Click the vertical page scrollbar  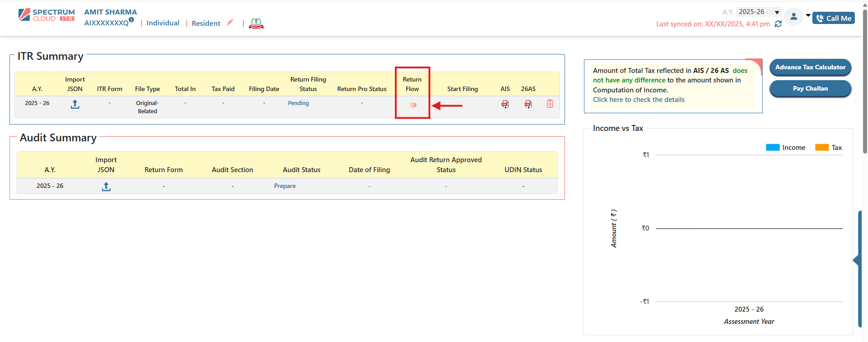pos(865,82)
